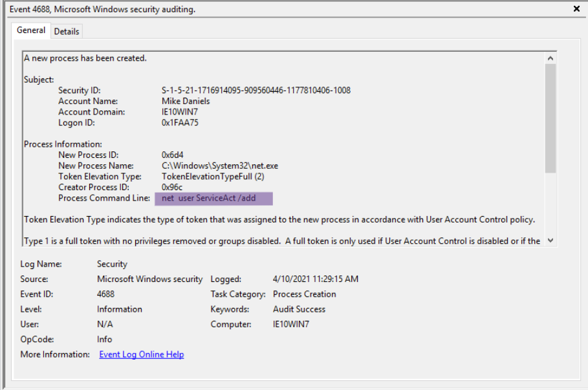
Task: Click 'A new process has been created.' text
Action: pyautogui.click(x=85, y=58)
